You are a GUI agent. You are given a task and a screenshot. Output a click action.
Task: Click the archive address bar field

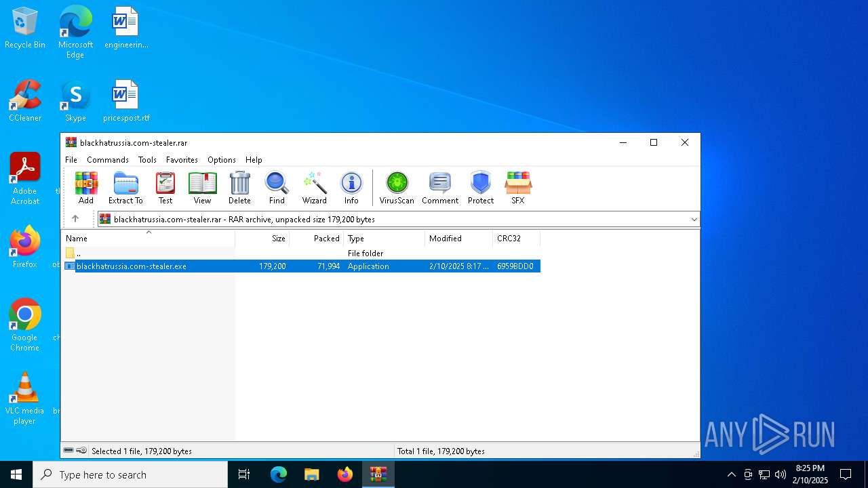399,220
